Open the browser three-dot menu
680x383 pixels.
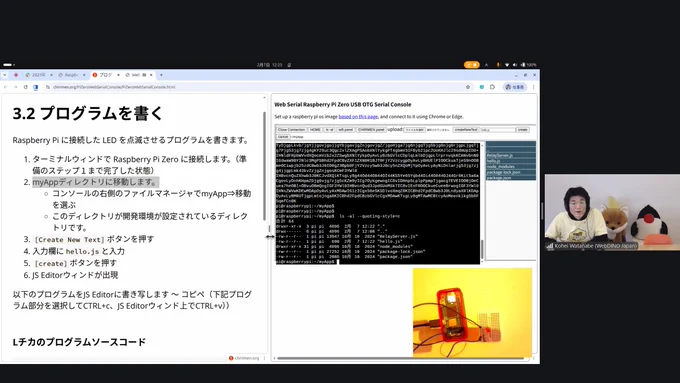[533, 87]
